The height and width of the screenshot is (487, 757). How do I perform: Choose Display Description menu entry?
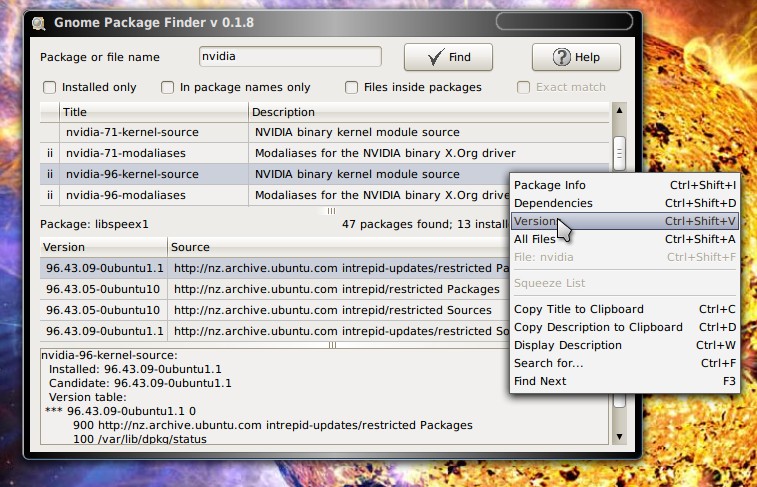[625, 345]
